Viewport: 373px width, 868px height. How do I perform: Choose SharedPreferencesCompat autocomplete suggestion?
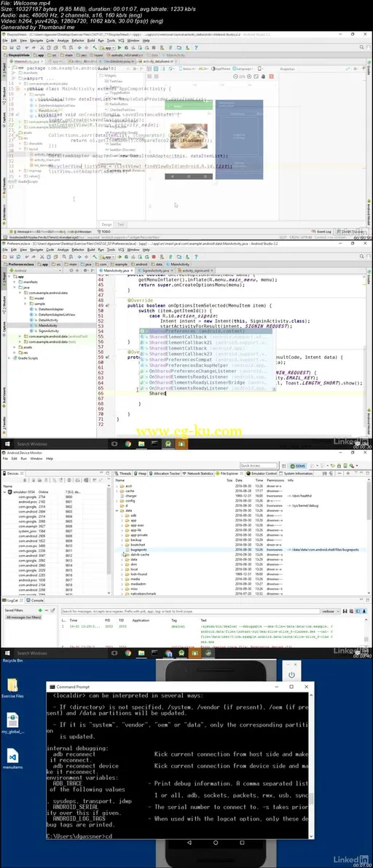pos(207,360)
